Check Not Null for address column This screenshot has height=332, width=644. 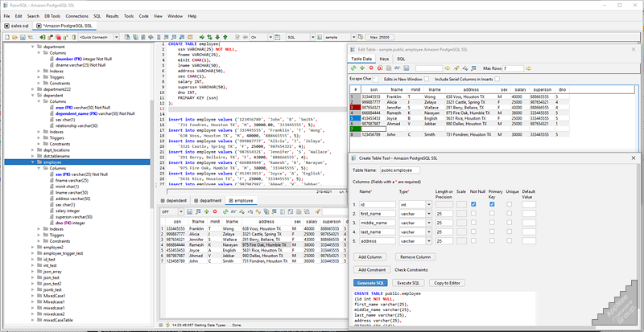point(473,241)
